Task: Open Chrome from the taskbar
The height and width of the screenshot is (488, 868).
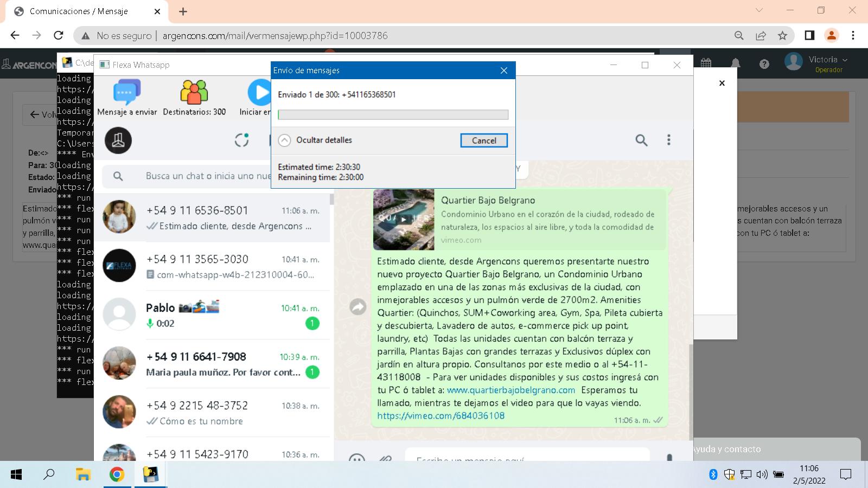Action: (117, 475)
